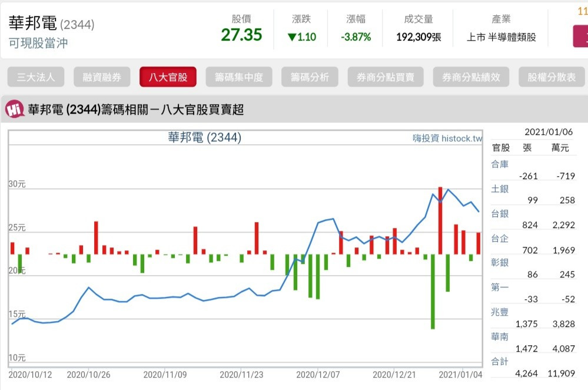588x390 pixels.
Task: Click 兆豐 amount 3,828
Action: (564, 324)
